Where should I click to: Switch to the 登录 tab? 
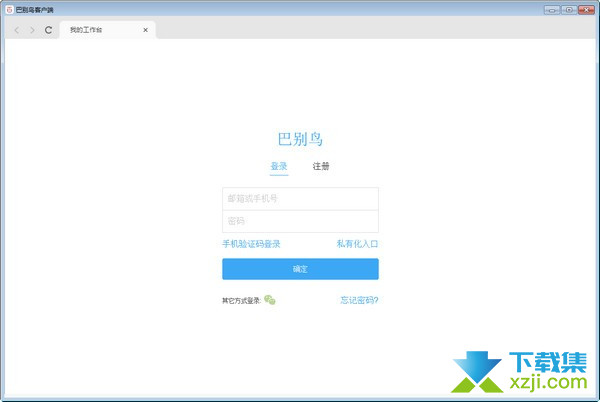coord(279,166)
